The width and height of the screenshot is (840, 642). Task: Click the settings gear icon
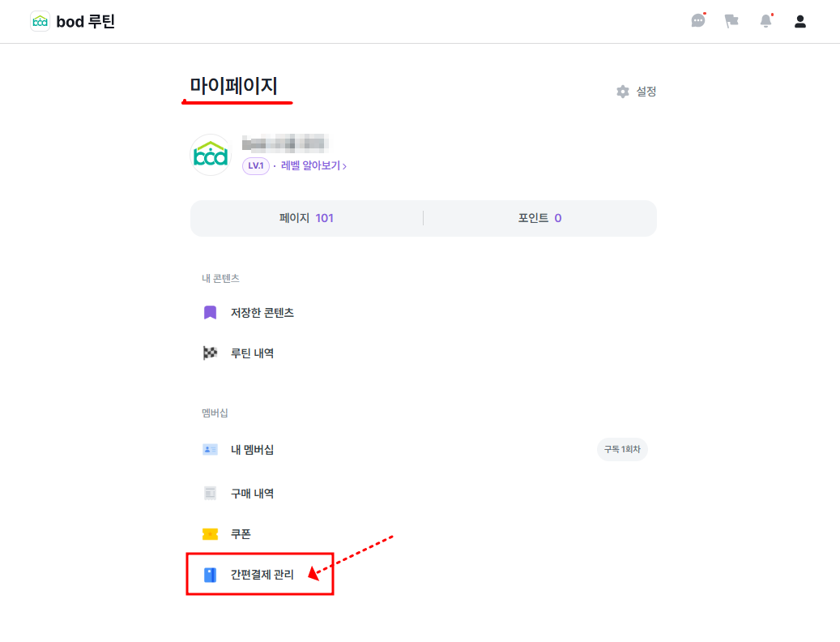point(622,92)
